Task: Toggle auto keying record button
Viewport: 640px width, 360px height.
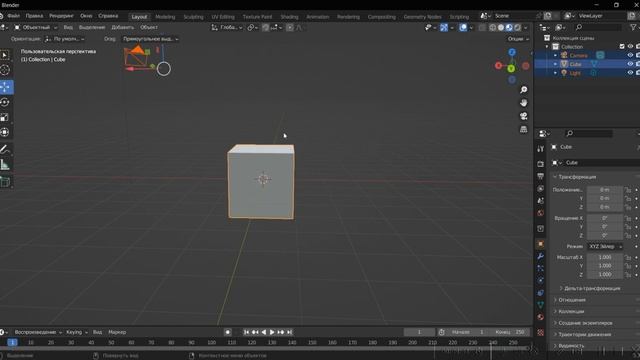Action: (x=228, y=332)
